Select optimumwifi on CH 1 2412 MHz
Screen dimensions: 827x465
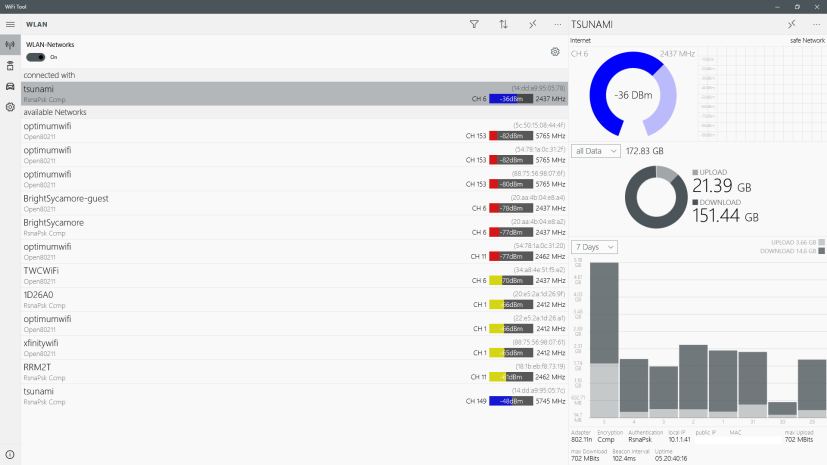(294, 324)
